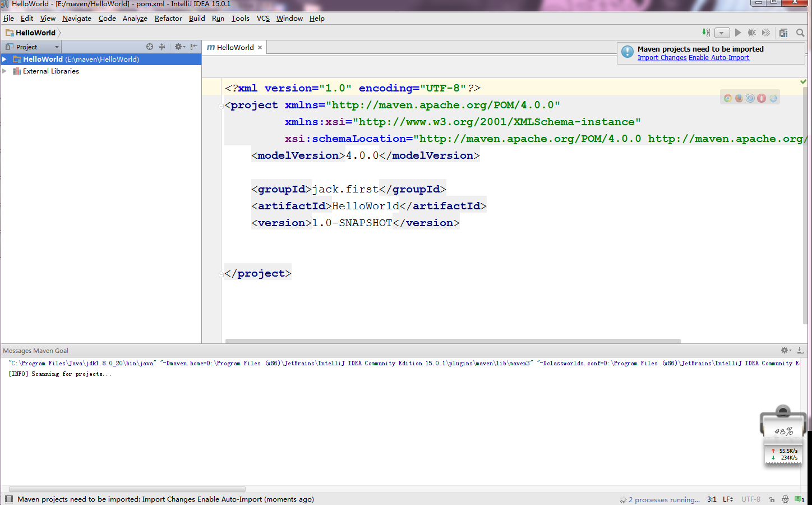Open the run configuration dropdown
This screenshot has width=812, height=505.
pyautogui.click(x=722, y=33)
